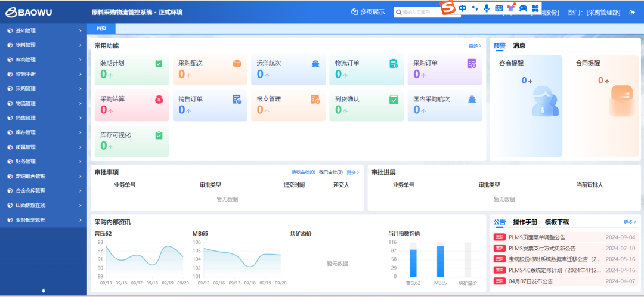Click 更多 link in 常用功能 panel

pyautogui.click(x=475, y=45)
